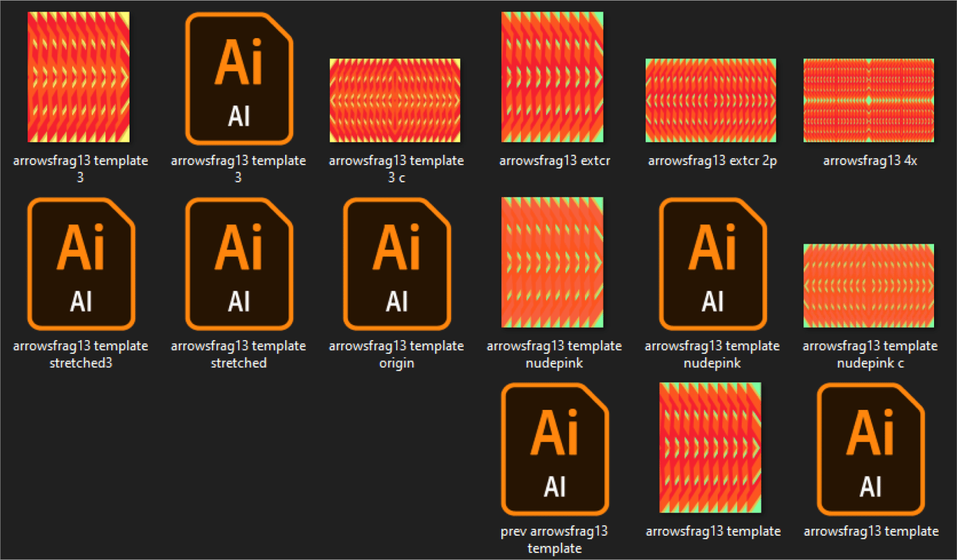957x560 pixels.
Task: Select the 'arrowsfrag13 extcr 2p' image thumbnail
Action: click(x=711, y=100)
